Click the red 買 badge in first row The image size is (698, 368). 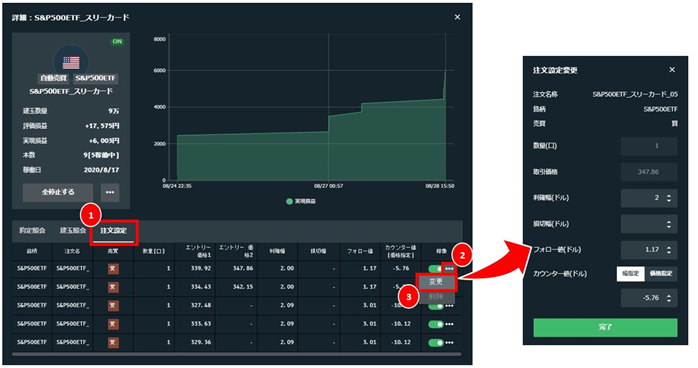tap(113, 269)
